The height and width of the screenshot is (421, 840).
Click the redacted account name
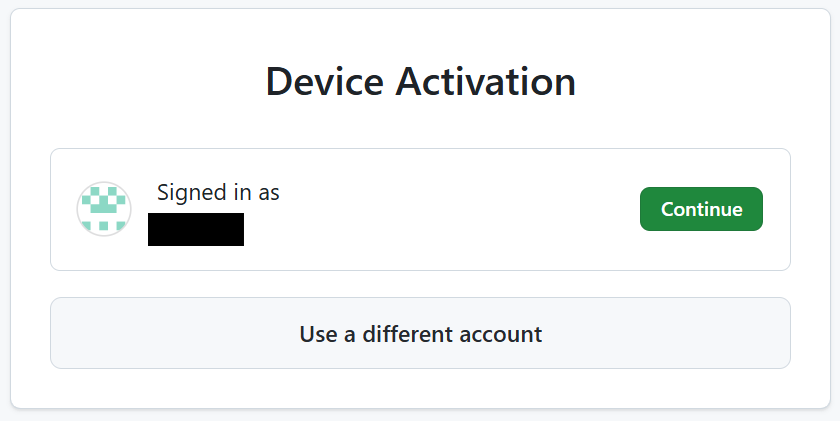(x=196, y=229)
